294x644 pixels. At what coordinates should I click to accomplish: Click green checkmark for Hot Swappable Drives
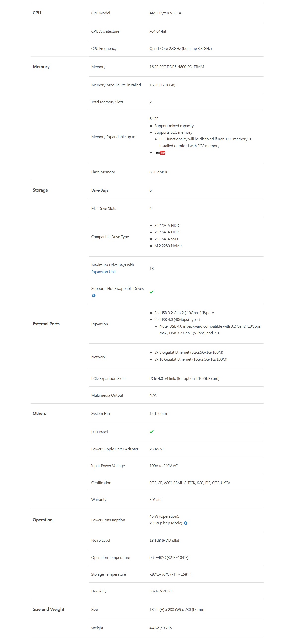pyautogui.click(x=152, y=292)
